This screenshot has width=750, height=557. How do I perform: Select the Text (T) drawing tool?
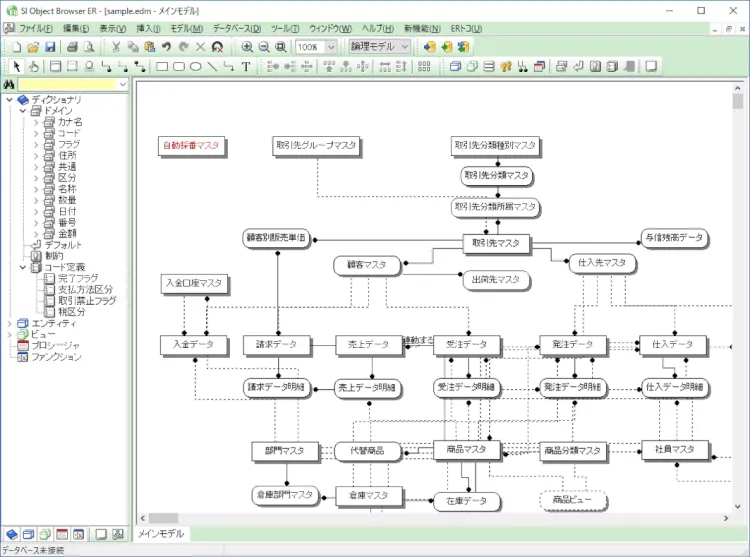pyautogui.click(x=246, y=67)
